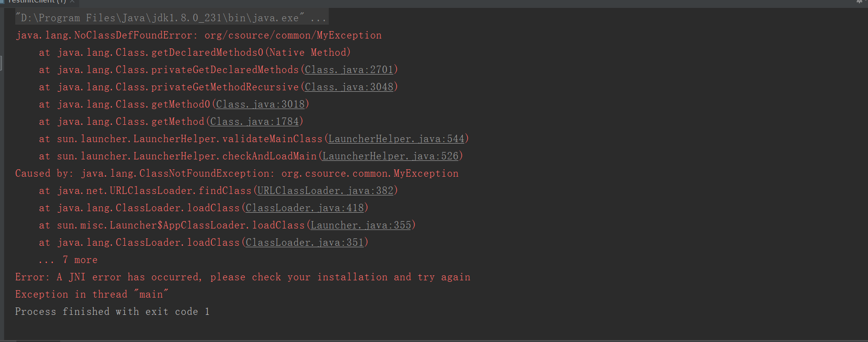Viewport: 868px width, 342px height.
Task: Navigate to LauncherHelper.java:526
Action: (390, 156)
